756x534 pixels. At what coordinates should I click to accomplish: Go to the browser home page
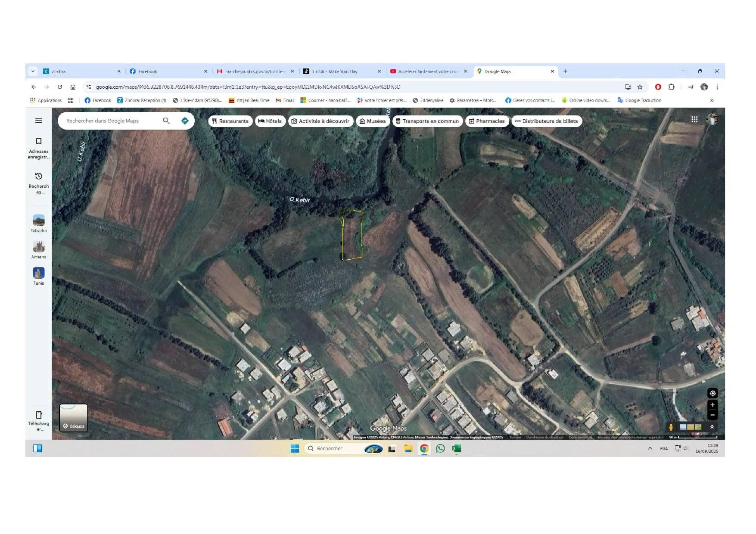(x=73, y=87)
